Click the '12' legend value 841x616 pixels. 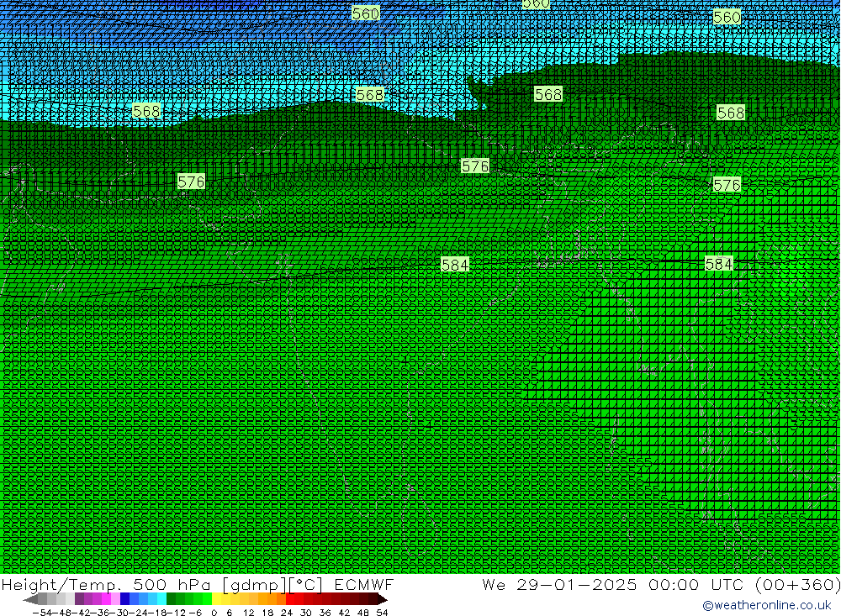(248, 613)
